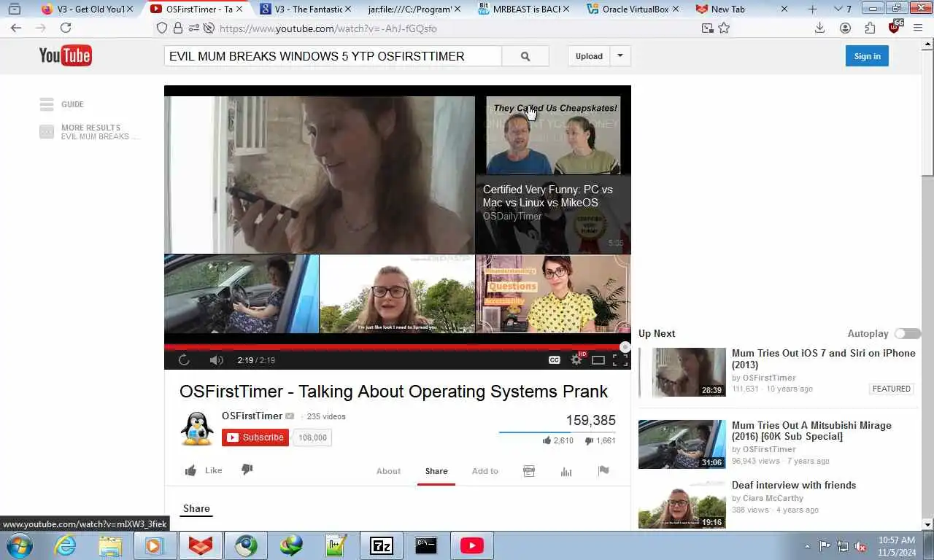
Task: Click the thumbs up Like icon
Action: pyautogui.click(x=190, y=470)
